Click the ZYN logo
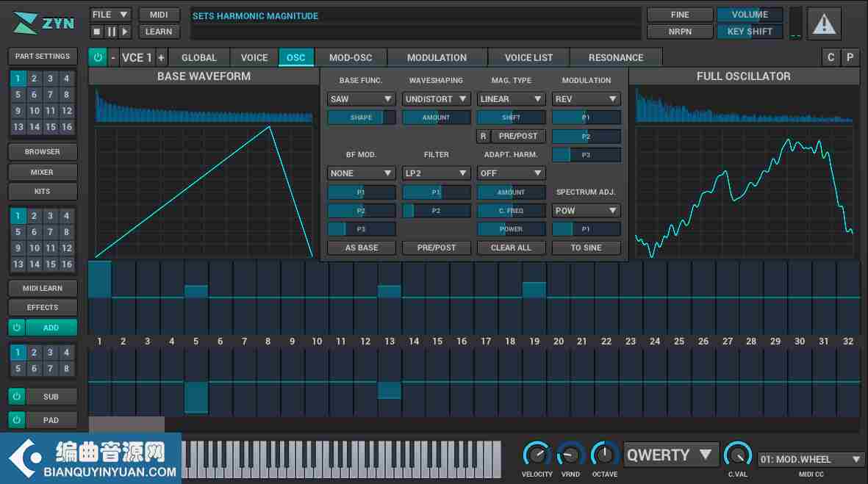This screenshot has width=868, height=484. click(44, 24)
